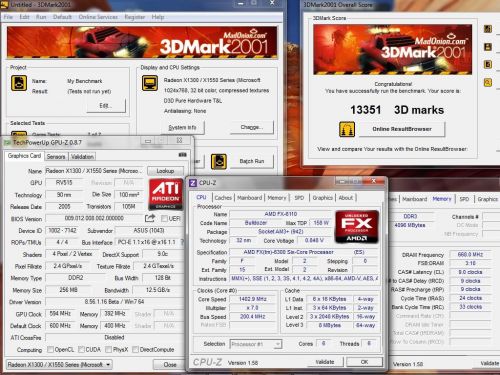The width and height of the screenshot is (500, 375).
Task: Open the Register menu in 3DMark2001
Action: click(x=135, y=17)
